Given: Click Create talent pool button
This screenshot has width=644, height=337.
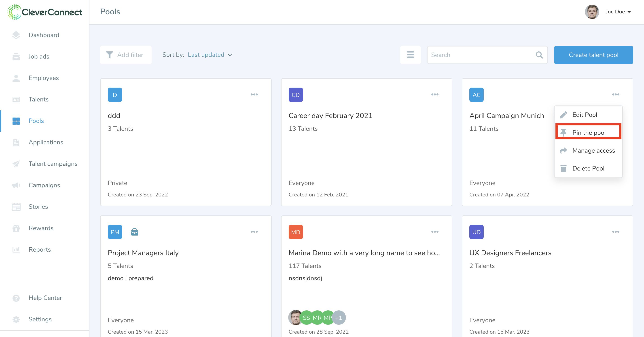Looking at the screenshot, I should [593, 55].
